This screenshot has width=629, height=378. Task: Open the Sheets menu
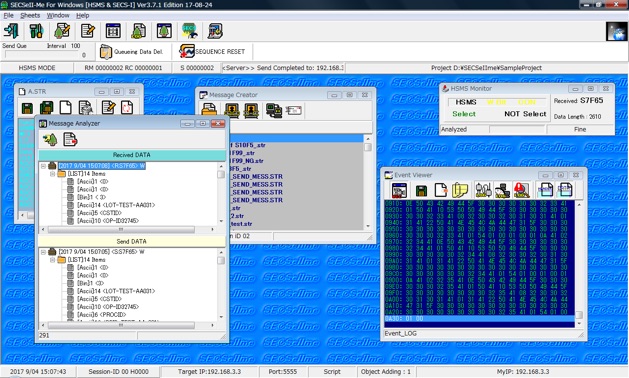tap(30, 15)
